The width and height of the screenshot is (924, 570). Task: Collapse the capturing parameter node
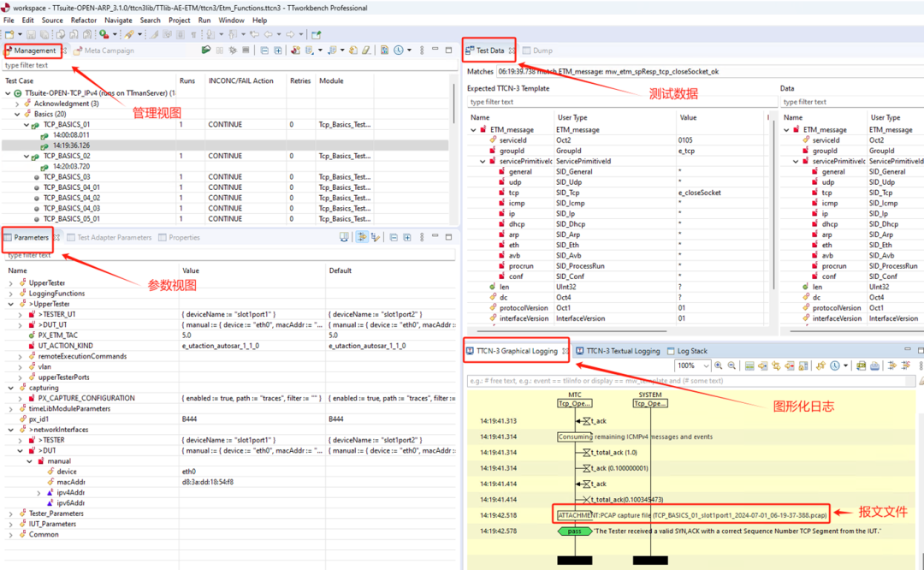9,388
